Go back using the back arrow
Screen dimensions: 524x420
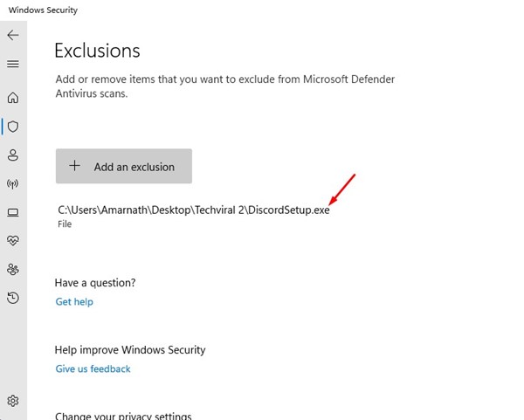pyautogui.click(x=12, y=35)
